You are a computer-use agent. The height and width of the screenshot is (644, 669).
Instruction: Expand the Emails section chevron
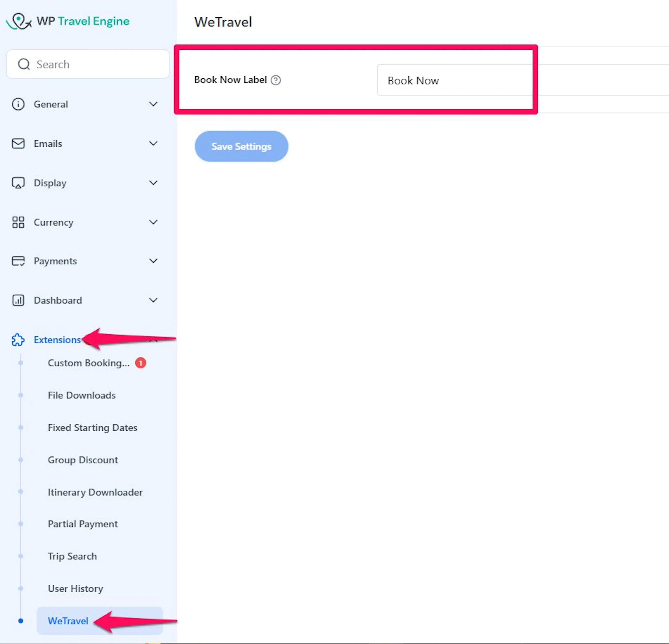(x=154, y=143)
